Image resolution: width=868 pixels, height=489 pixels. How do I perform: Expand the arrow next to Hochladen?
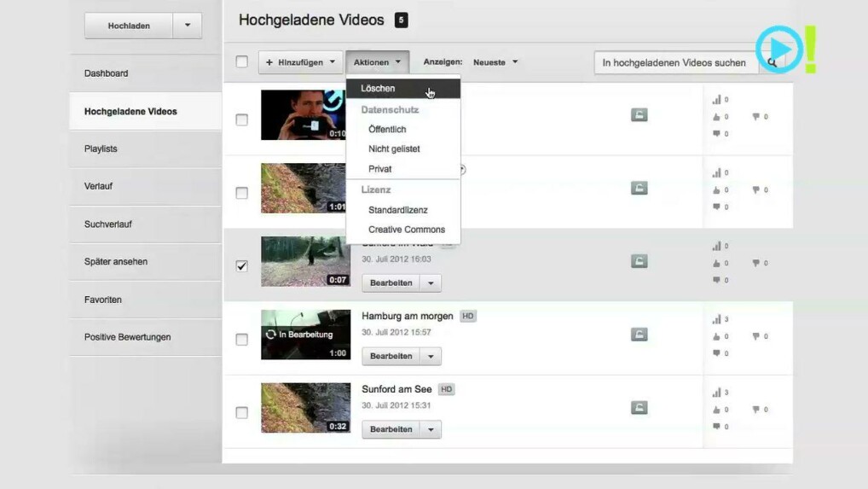[188, 26]
